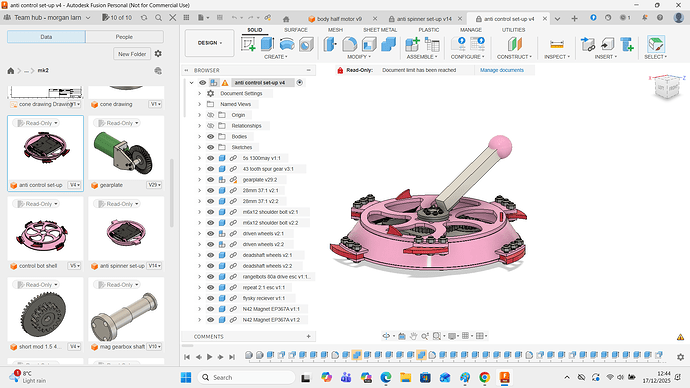The width and height of the screenshot is (690, 388).
Task: Open the MODIFY menu dropdown
Action: point(359,57)
